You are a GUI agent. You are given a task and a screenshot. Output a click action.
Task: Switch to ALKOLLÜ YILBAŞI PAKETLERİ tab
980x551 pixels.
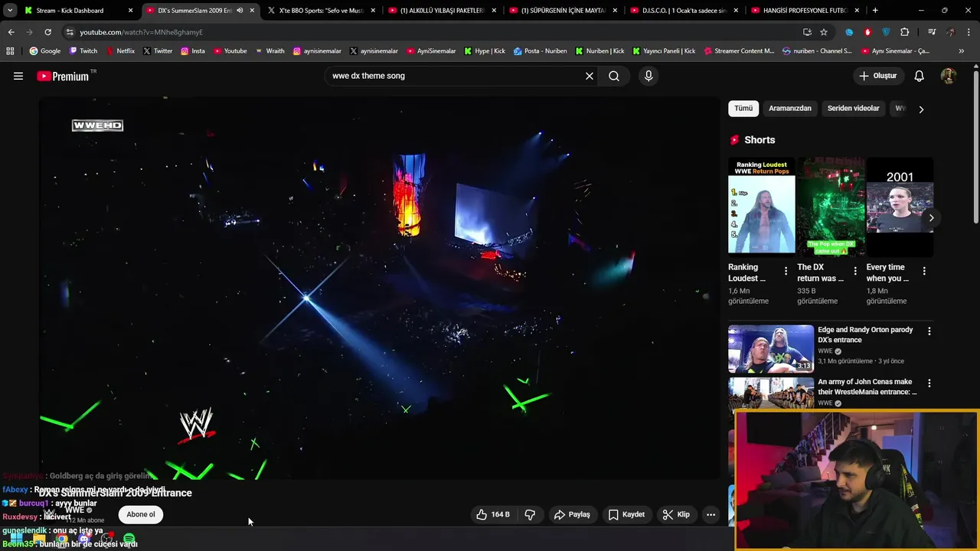[x=443, y=11]
